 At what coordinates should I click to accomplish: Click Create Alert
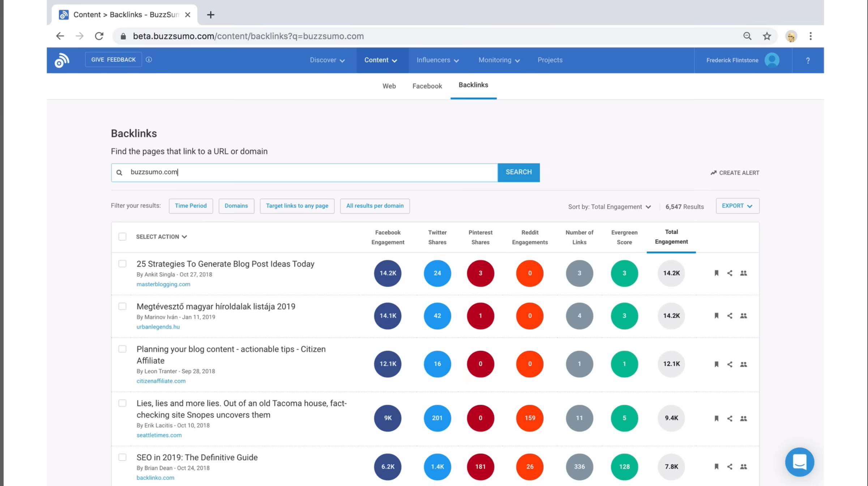[x=735, y=173]
